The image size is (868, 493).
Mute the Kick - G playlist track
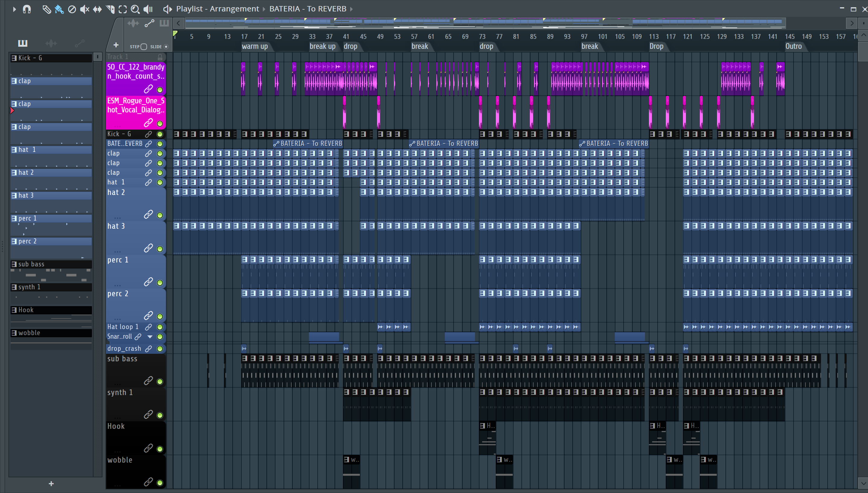click(x=160, y=134)
